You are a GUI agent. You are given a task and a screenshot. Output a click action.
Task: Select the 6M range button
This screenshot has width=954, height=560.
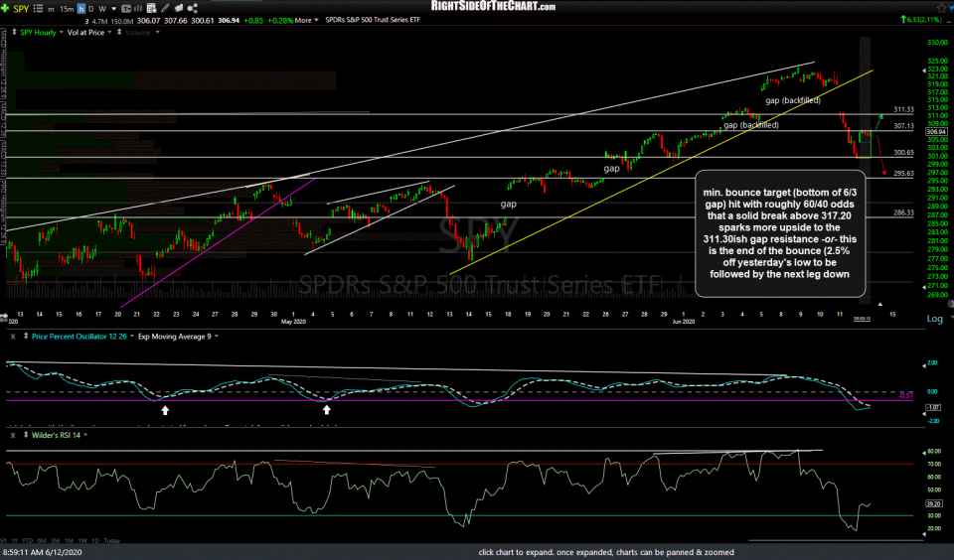(42, 540)
